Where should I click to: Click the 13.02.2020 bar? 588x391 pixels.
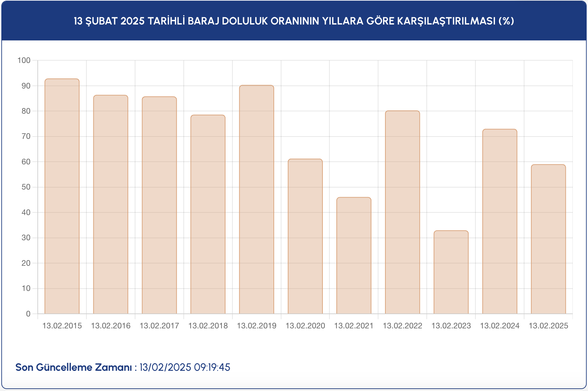coord(305,236)
